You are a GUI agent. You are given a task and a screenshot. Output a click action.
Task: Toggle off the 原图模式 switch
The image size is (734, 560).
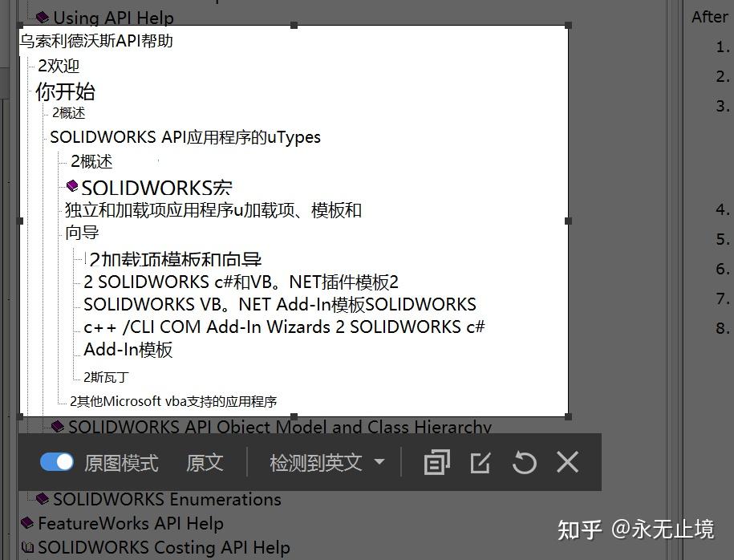coord(56,463)
